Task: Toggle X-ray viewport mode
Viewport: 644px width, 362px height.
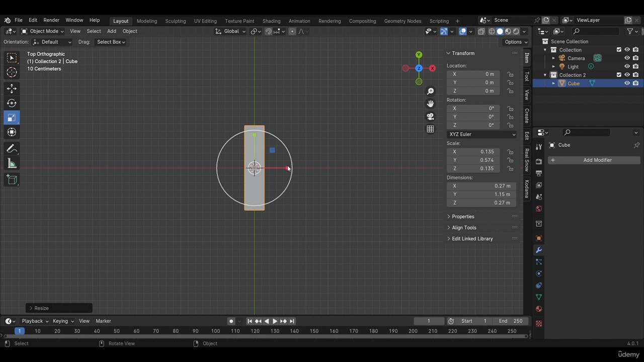Action: pos(481,31)
